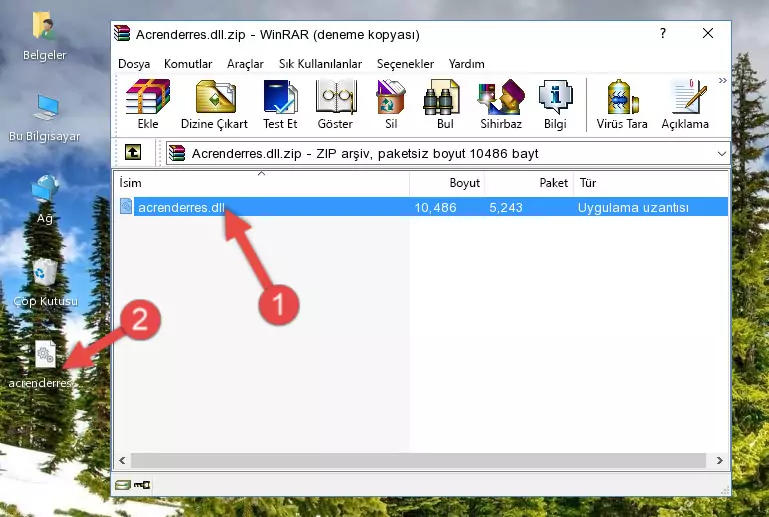Click the 10,486 size value
Viewport: 769px width, 517px height.
[436, 207]
